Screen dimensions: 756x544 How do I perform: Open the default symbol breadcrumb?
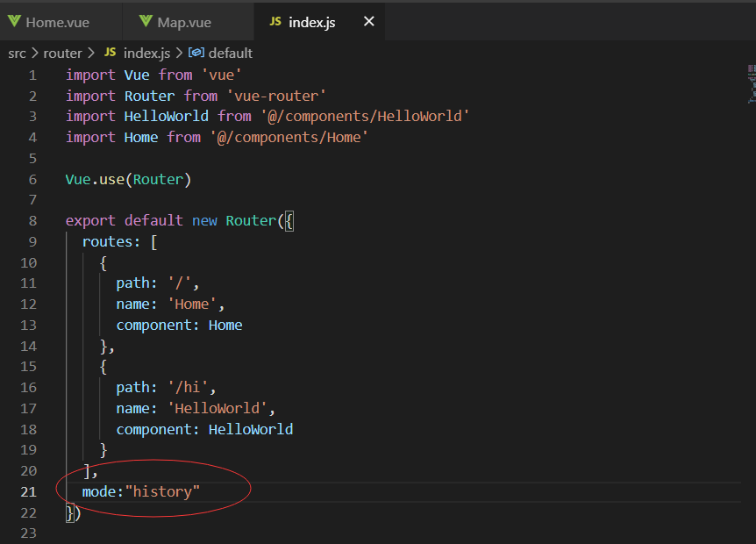pyautogui.click(x=230, y=53)
